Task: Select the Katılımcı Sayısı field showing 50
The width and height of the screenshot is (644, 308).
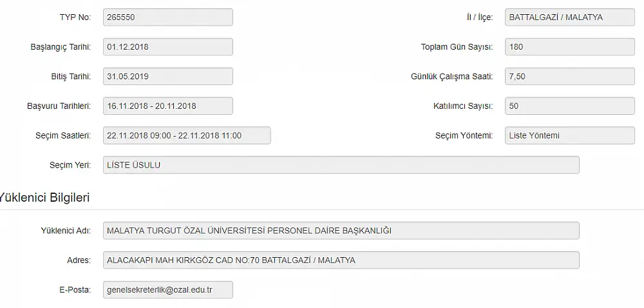Action: click(x=570, y=106)
